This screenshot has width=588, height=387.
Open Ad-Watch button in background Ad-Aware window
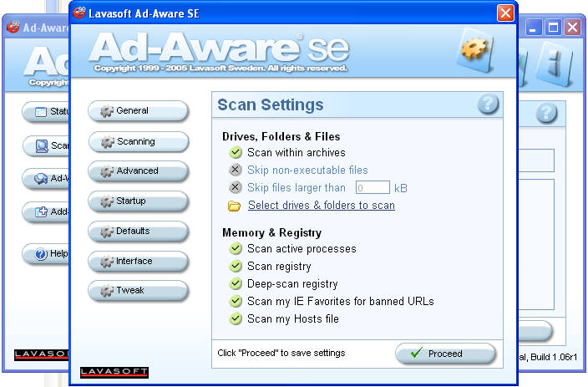click(x=46, y=178)
